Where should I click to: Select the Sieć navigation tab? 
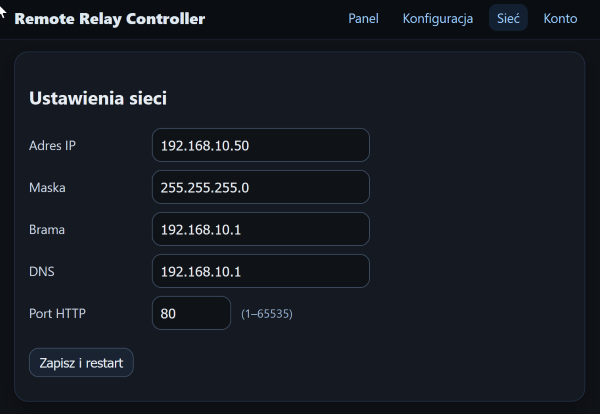tap(508, 19)
